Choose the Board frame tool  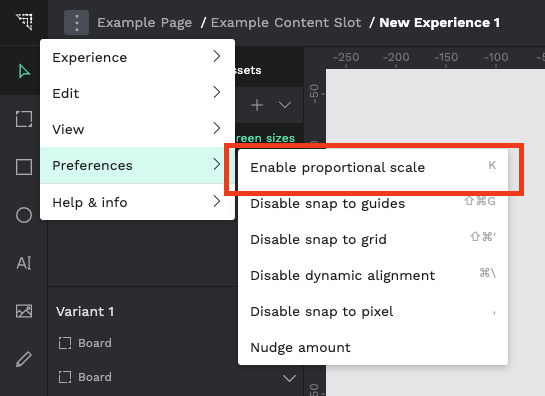(24, 119)
